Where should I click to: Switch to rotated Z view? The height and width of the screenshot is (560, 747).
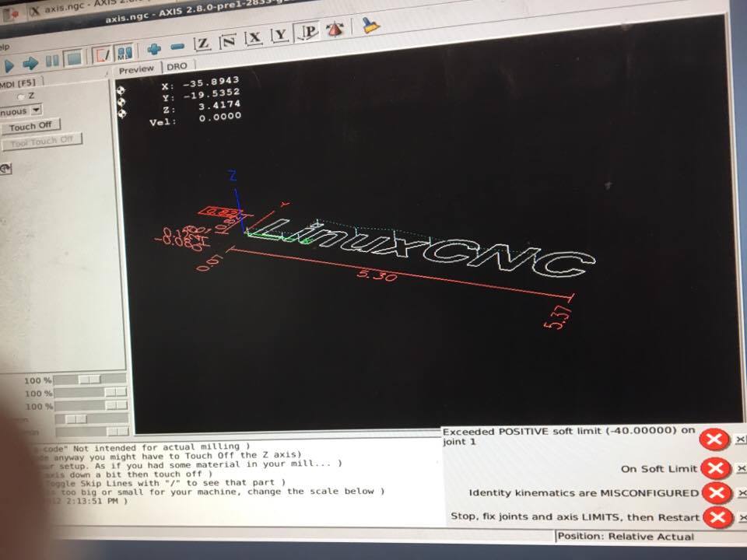click(x=229, y=41)
